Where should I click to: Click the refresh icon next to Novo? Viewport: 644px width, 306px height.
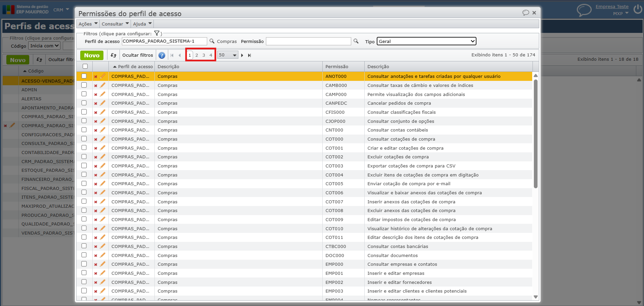(113, 55)
